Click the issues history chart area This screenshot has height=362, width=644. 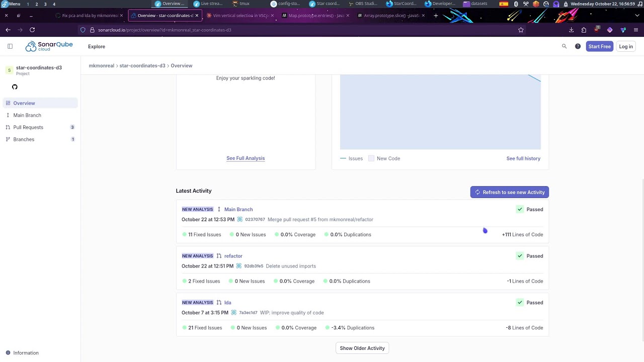[x=440, y=112]
